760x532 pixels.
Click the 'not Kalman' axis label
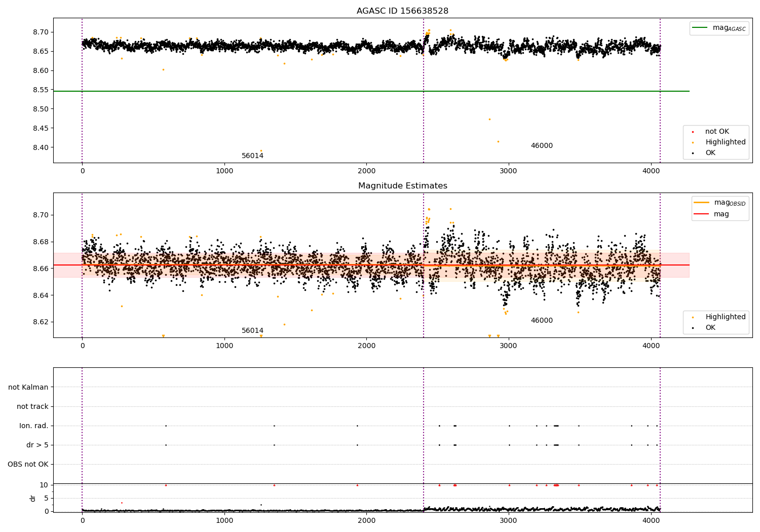coord(28,388)
